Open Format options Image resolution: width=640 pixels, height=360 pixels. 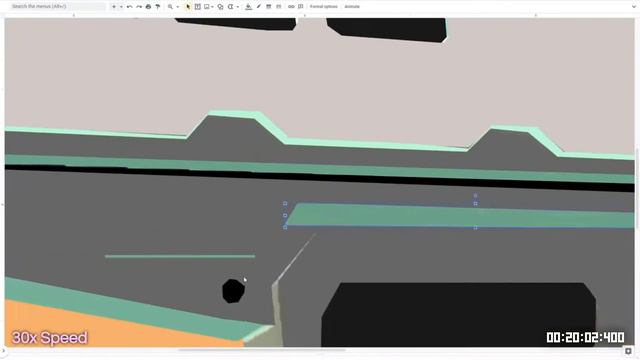pyautogui.click(x=324, y=7)
